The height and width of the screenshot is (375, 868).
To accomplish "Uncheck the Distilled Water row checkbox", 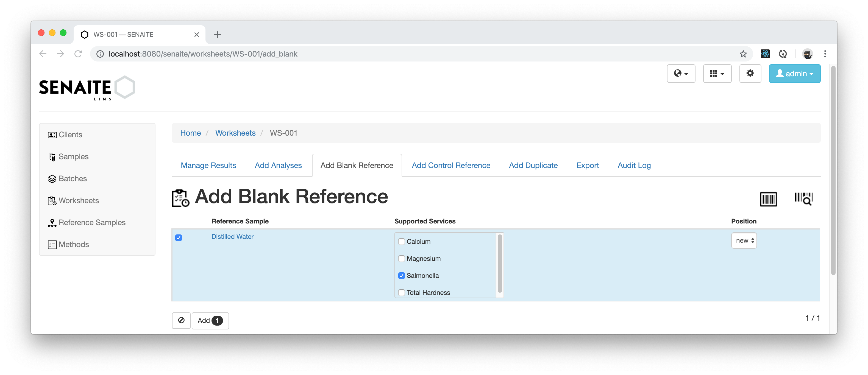I will click(x=179, y=238).
